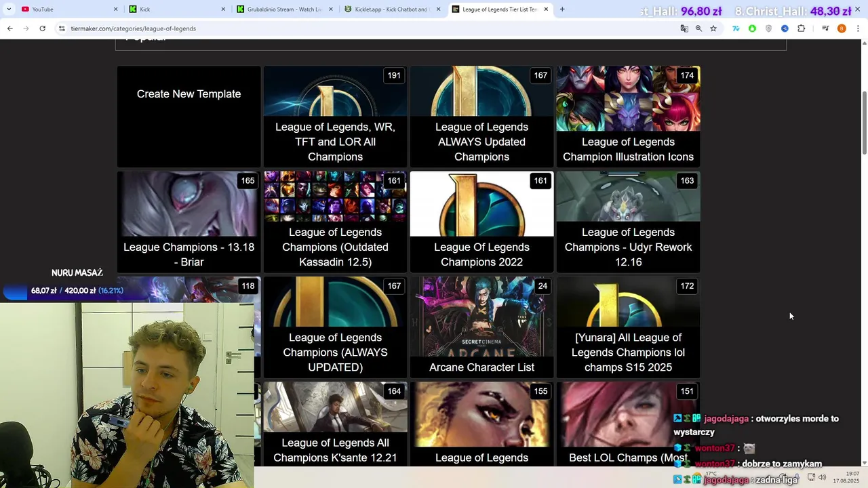The height and width of the screenshot is (488, 868).
Task: Click the taskbar volume speaker icon
Action: click(x=822, y=477)
